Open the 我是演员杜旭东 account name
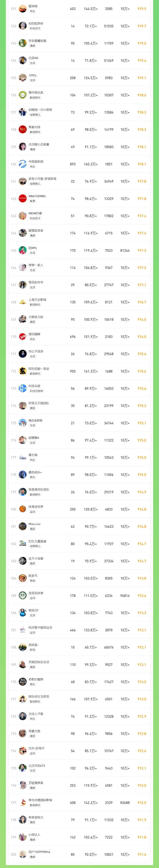The image size is (159, 868). click(x=39, y=489)
